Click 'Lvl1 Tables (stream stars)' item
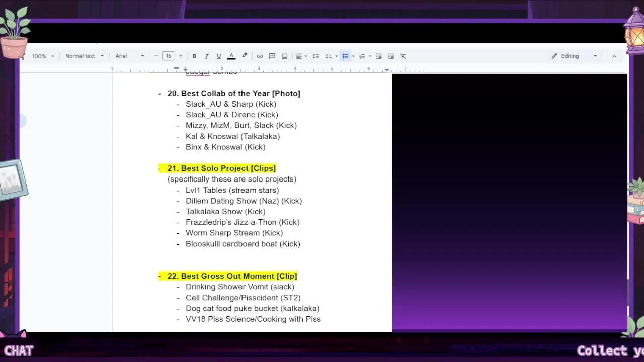Image resolution: width=644 pixels, height=362 pixels. [232, 190]
